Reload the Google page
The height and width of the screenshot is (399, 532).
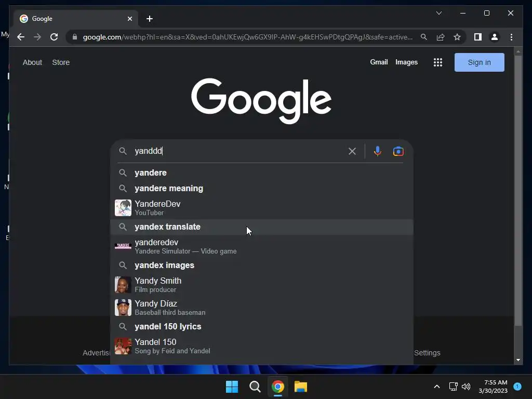pos(54,37)
